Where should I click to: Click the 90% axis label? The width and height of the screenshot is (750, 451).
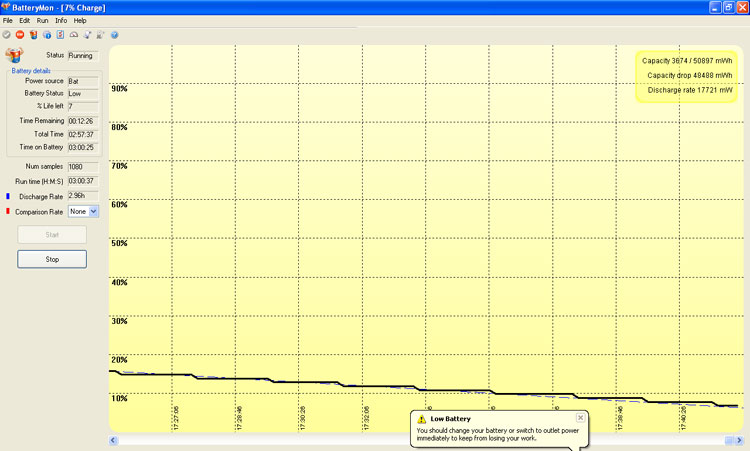[x=120, y=88]
